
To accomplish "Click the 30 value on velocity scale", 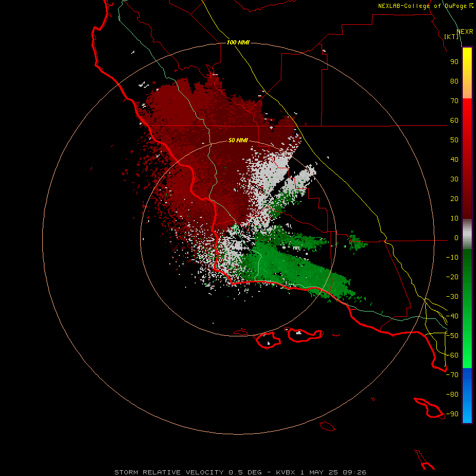I will 454,179.
